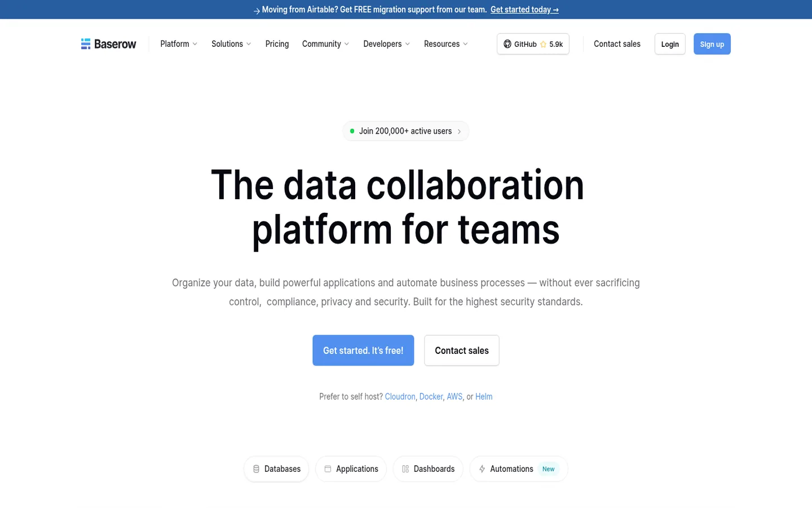Click the arrow icon in the top banner
Screen dimensions: 812x508
[257, 10]
